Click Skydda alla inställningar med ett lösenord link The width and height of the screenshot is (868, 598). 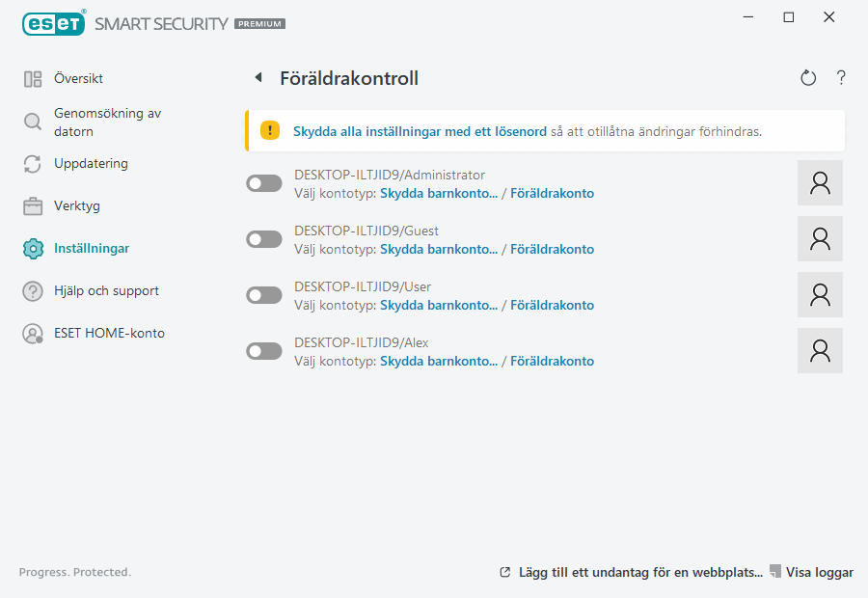pyautogui.click(x=420, y=131)
